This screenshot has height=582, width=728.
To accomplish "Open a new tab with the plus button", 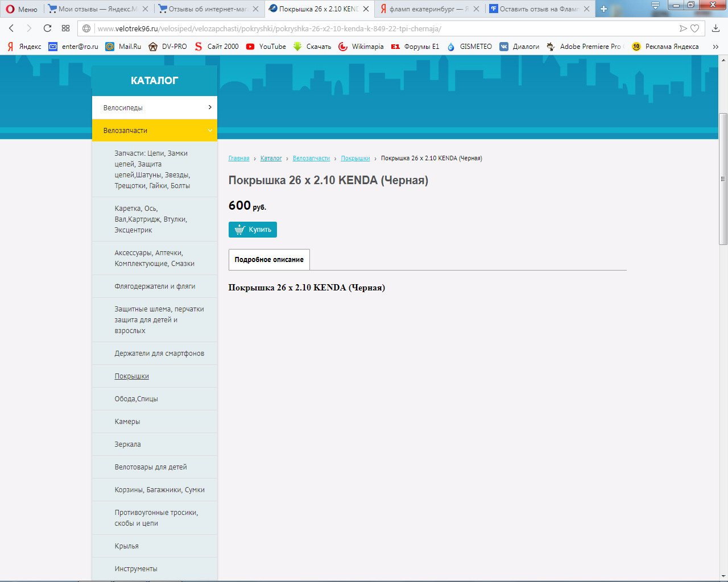I will [603, 9].
